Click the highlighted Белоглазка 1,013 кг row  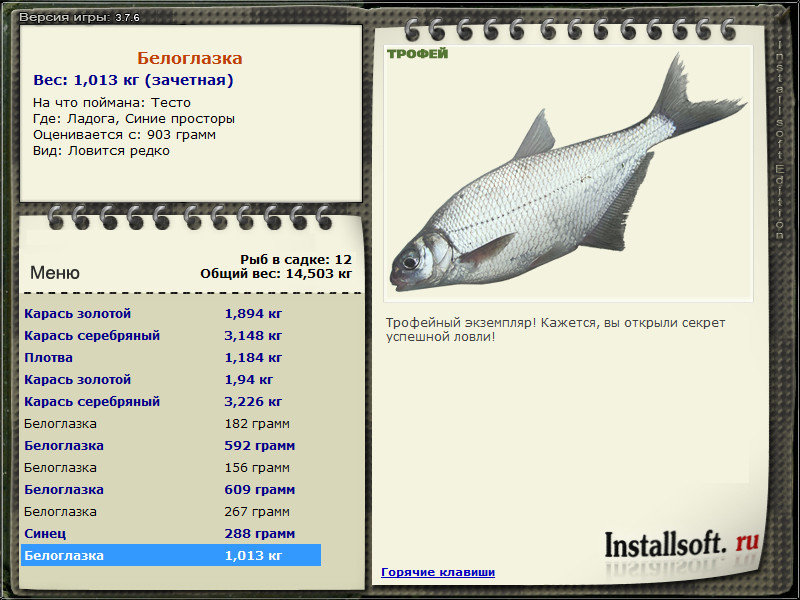pyautogui.click(x=171, y=555)
